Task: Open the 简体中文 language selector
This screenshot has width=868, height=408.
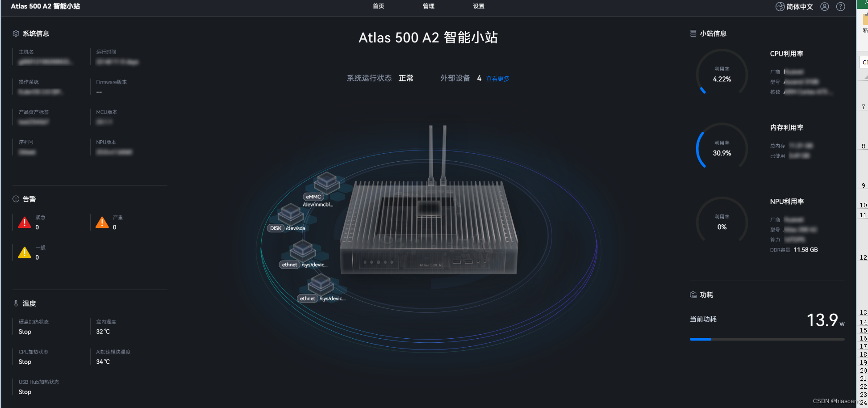Action: point(794,7)
